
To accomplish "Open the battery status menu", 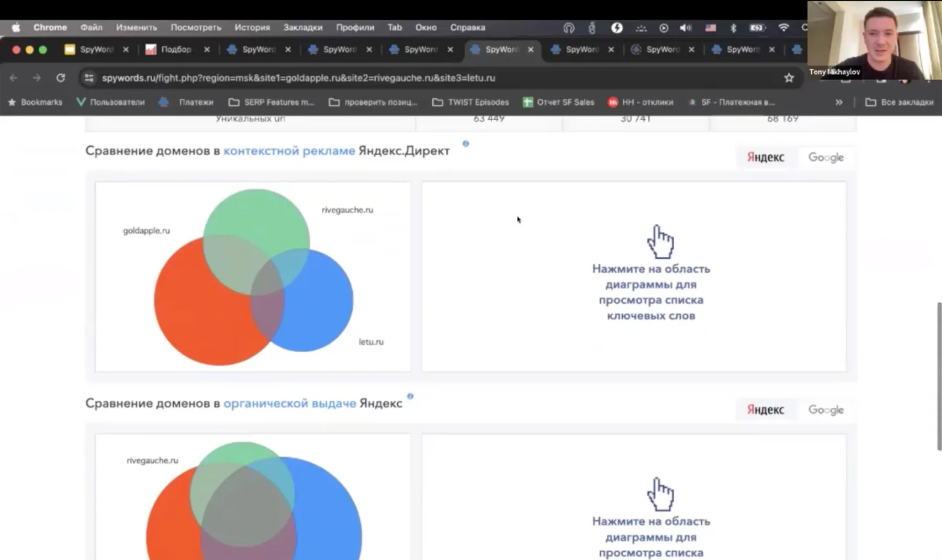I will tap(757, 28).
